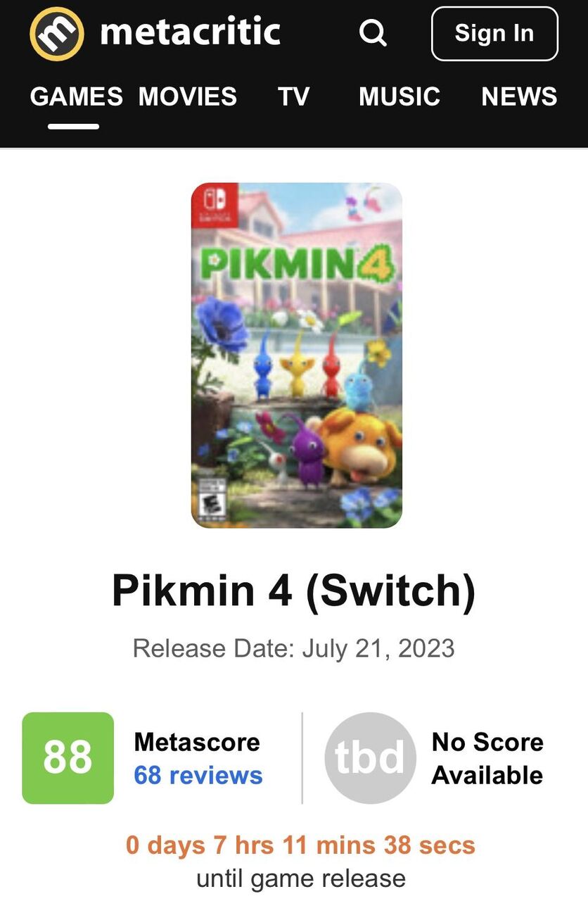
Task: Click the Nintendo Switch logo on cover
Action: (x=215, y=206)
